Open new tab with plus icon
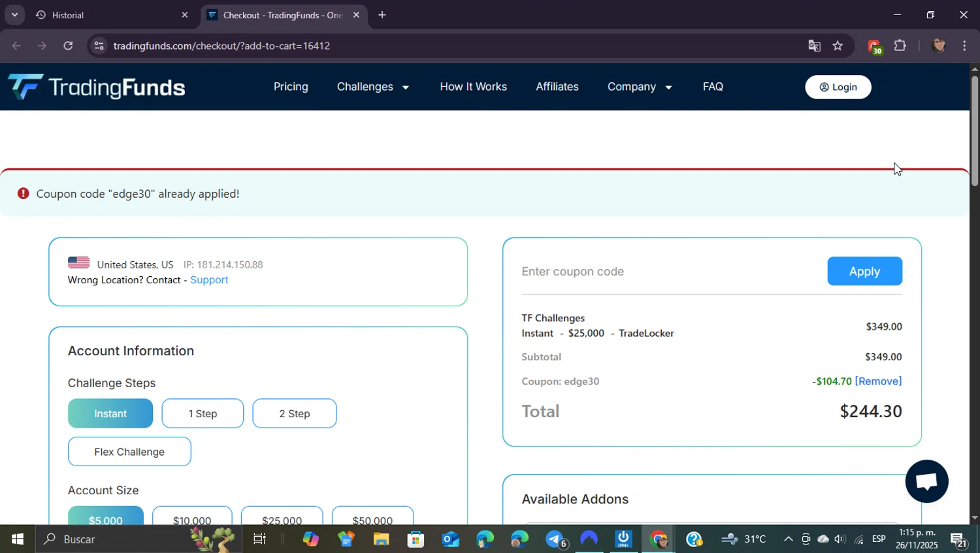Image resolution: width=980 pixels, height=553 pixels. click(x=382, y=15)
